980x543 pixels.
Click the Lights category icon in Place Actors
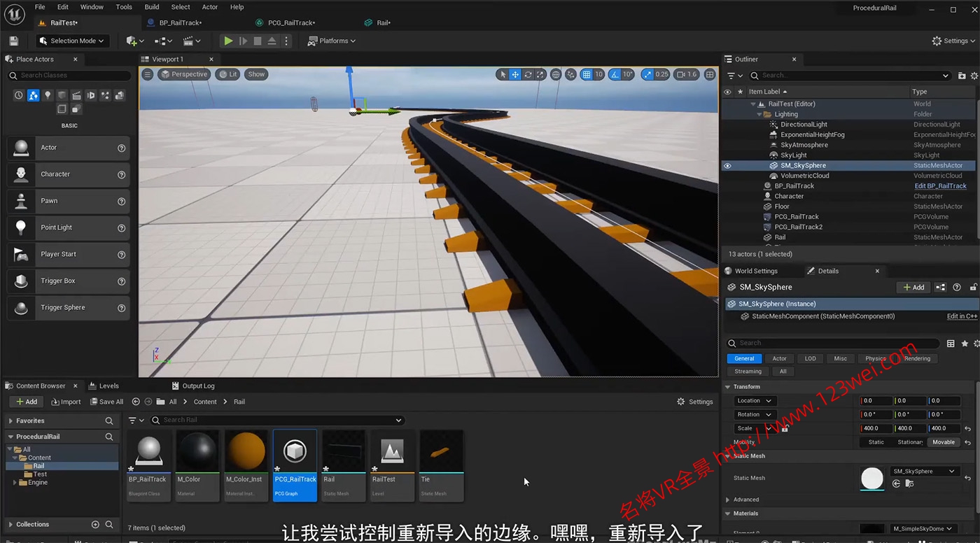48,95
